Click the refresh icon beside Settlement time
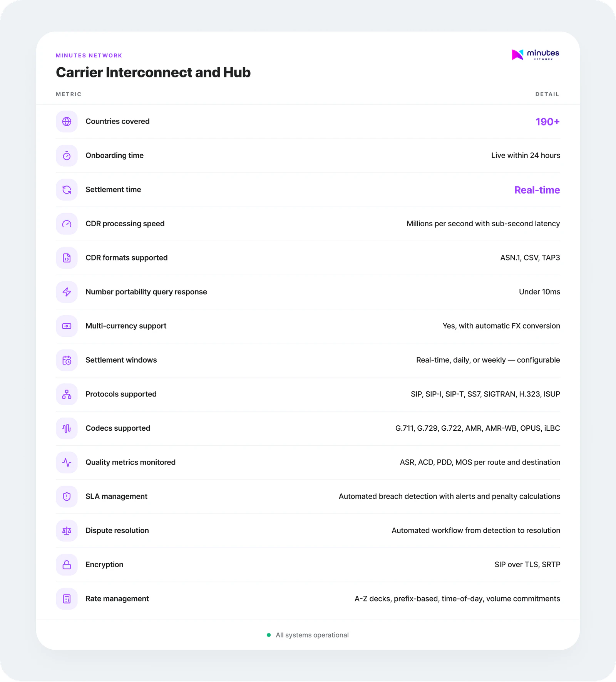 point(67,190)
